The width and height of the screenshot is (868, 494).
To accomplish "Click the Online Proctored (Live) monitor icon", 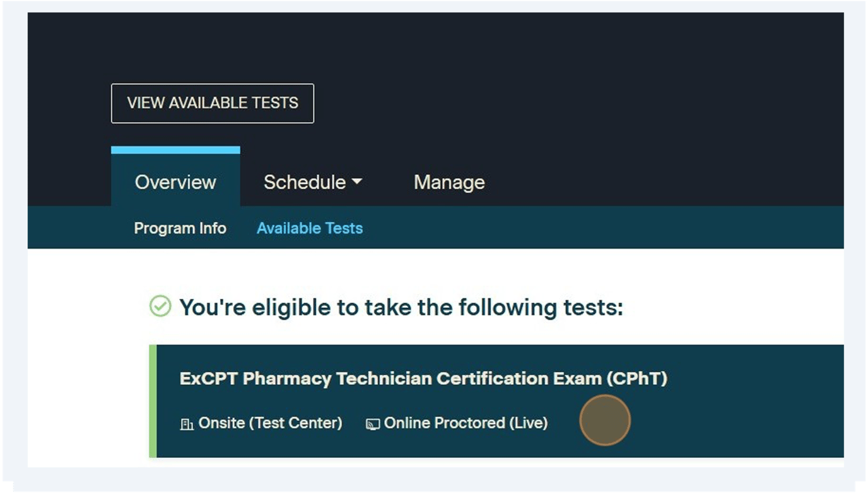I will [x=373, y=423].
